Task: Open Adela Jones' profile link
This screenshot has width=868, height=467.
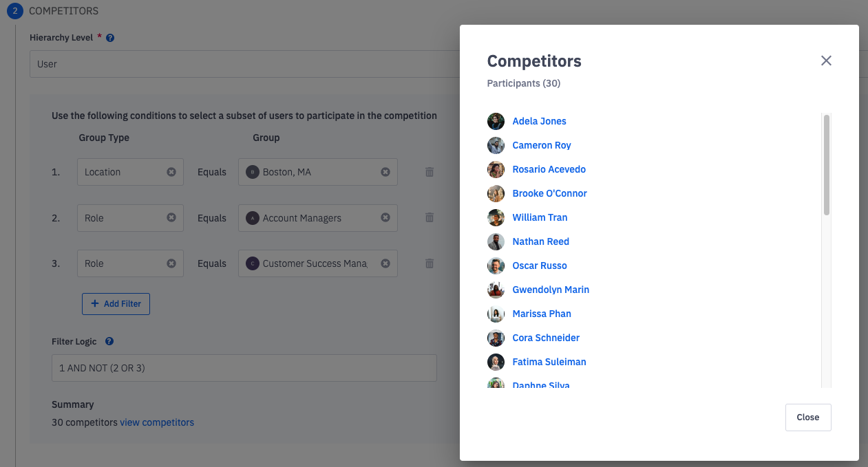Action: click(539, 122)
